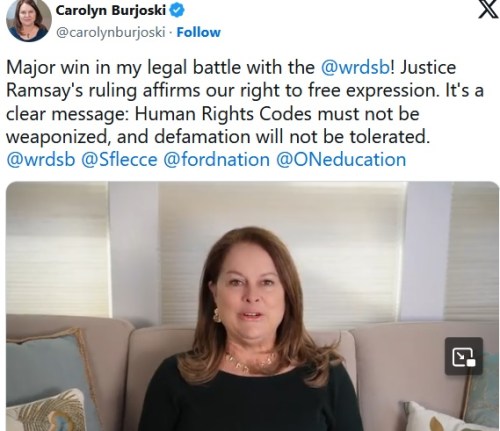Click the gold necklace in the video

[x=251, y=362]
